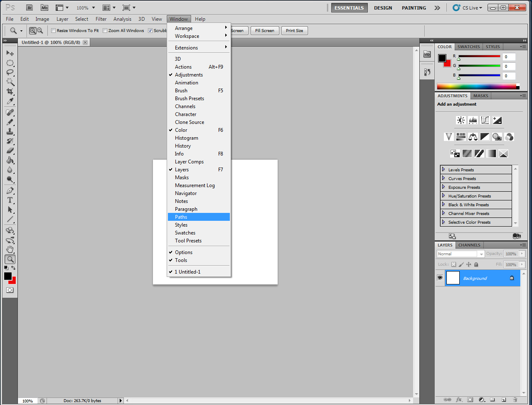
Task: Select the Zoom tool in the toolbox
Action: [10, 259]
